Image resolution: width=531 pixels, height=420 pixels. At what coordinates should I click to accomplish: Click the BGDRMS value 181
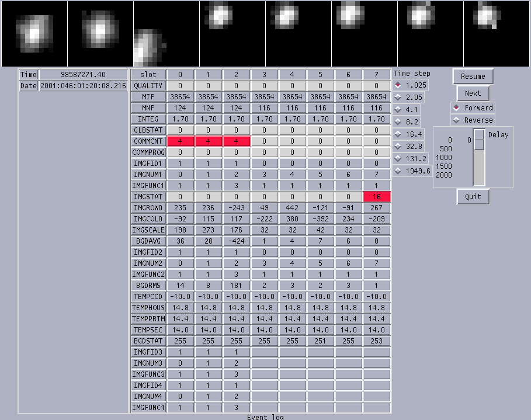[x=237, y=286]
